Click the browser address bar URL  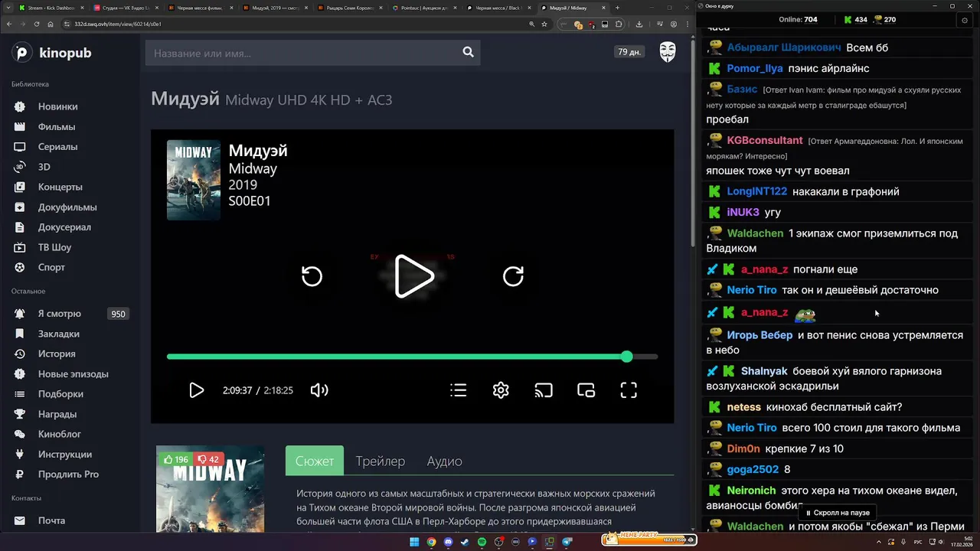click(x=117, y=24)
